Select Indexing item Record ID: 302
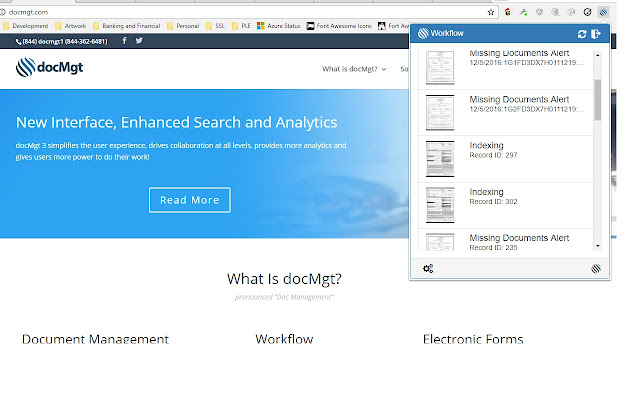Viewport: 640px width, 400px height. click(x=506, y=205)
